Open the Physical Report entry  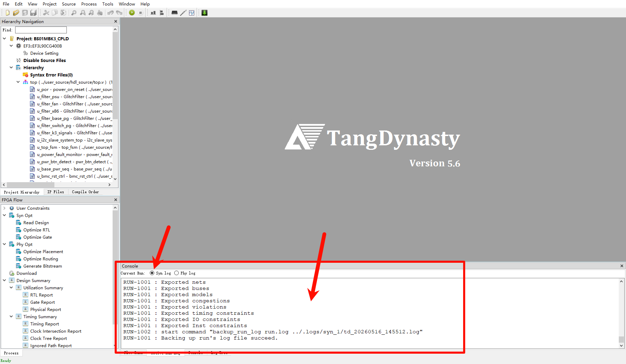[x=45, y=309]
